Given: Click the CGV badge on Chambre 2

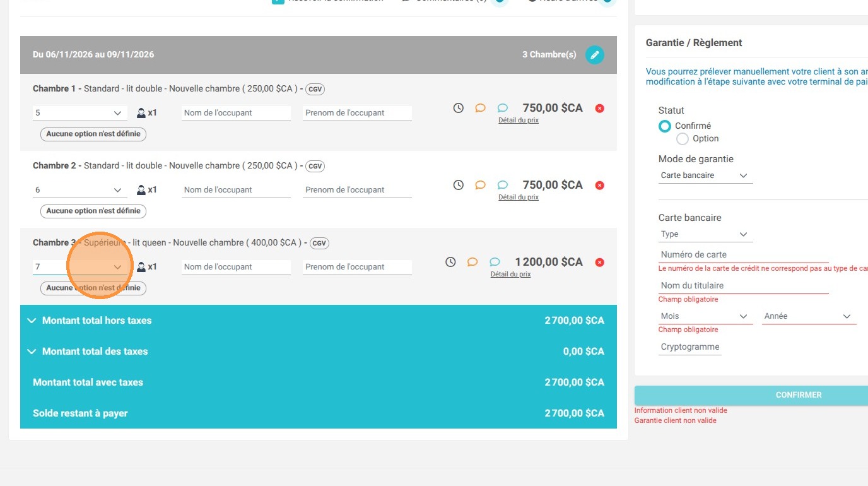Looking at the screenshot, I should [x=315, y=166].
